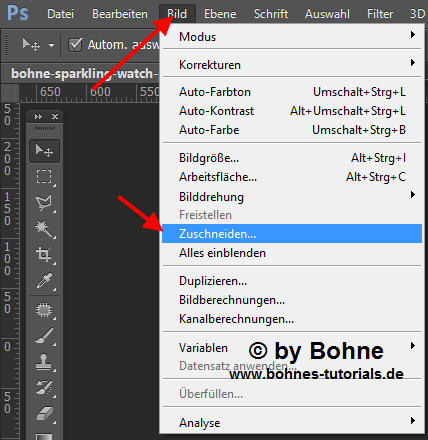Viewport: 428px width, 440px height.
Task: Select the Move tool in toolbox
Action: pos(44,151)
